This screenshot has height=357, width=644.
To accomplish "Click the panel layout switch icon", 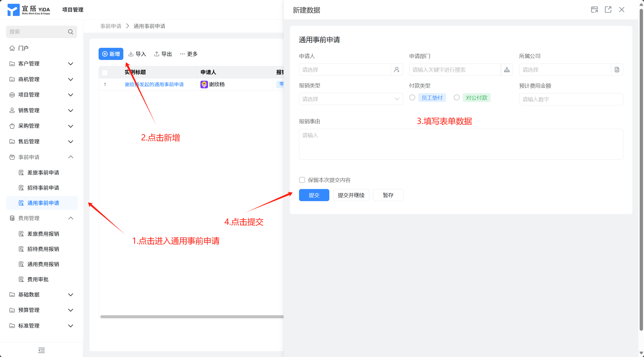I will 594,10.
